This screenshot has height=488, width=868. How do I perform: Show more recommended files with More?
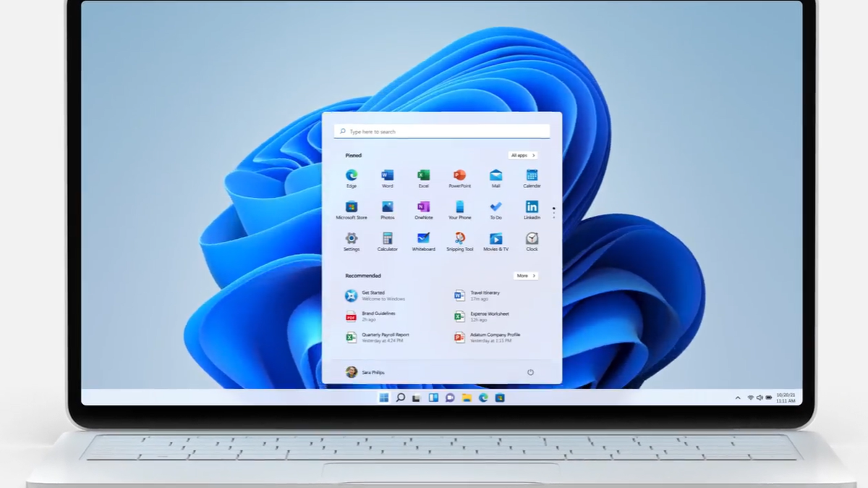point(526,276)
